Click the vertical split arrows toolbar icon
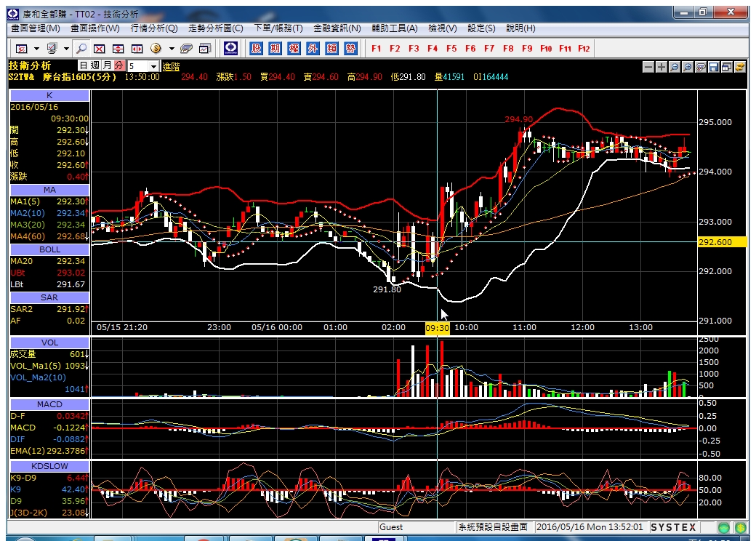The height and width of the screenshot is (541, 756). pyautogui.click(x=118, y=49)
